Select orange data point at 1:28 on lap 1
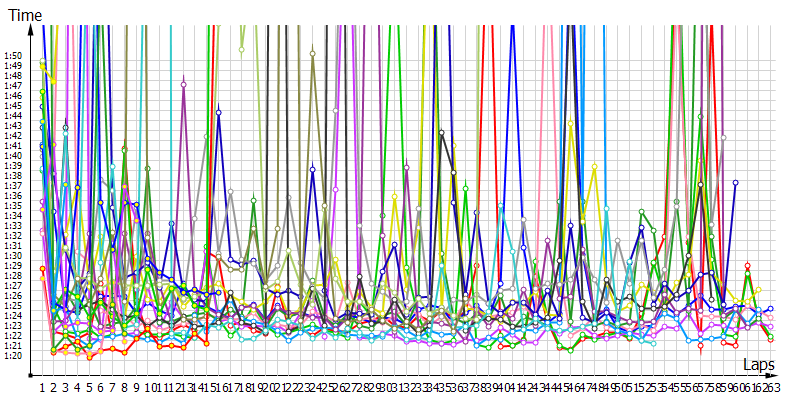The width and height of the screenshot is (800, 400). (42, 269)
